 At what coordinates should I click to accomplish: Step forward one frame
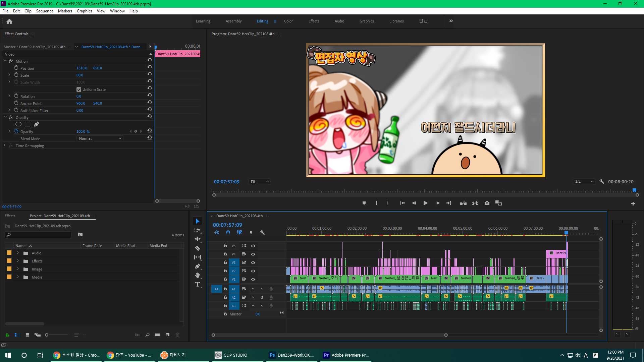pos(437,203)
